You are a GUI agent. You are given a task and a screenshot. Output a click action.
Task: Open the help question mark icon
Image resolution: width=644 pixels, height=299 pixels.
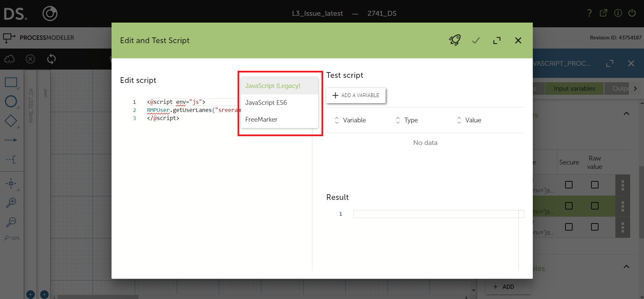click(x=589, y=13)
